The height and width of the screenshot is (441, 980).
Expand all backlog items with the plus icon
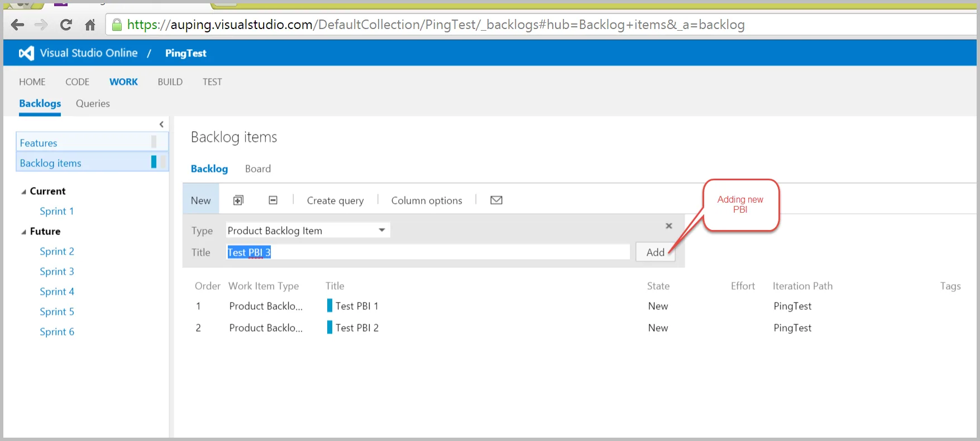coord(238,200)
